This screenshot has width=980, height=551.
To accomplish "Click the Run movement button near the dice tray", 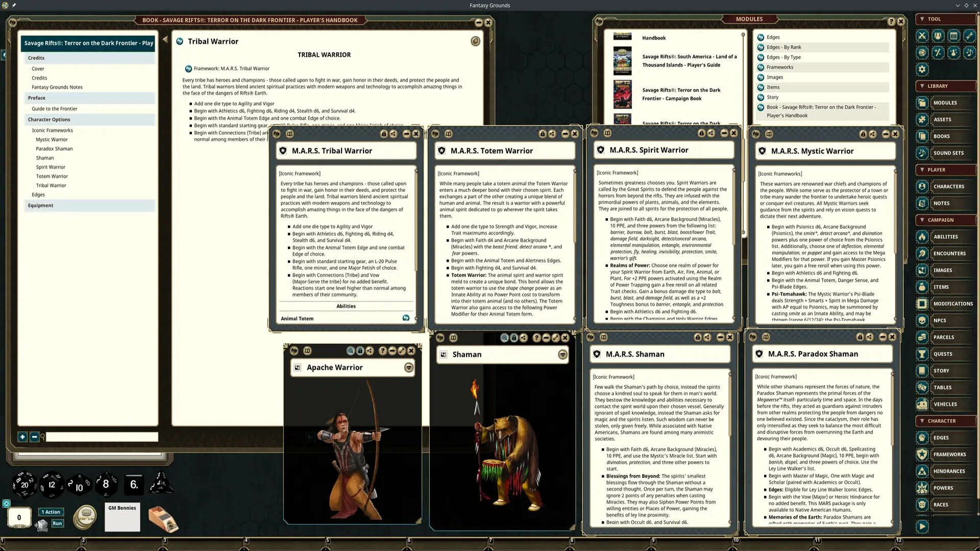I will click(x=57, y=523).
